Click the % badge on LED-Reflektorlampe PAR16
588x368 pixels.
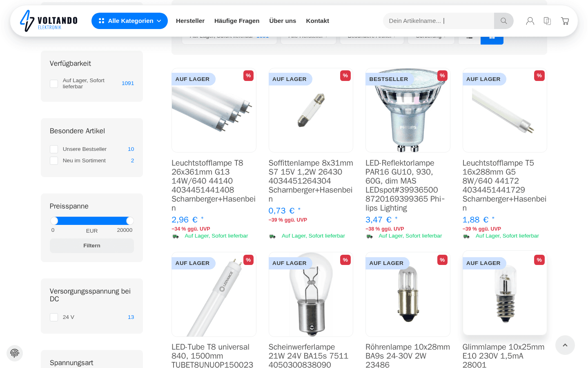point(442,76)
